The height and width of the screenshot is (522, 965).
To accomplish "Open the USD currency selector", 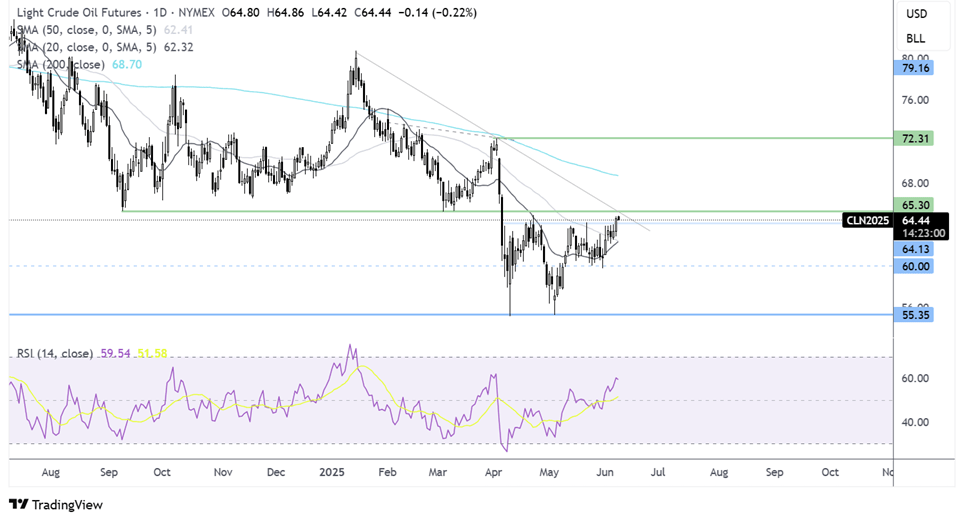I will [x=916, y=14].
